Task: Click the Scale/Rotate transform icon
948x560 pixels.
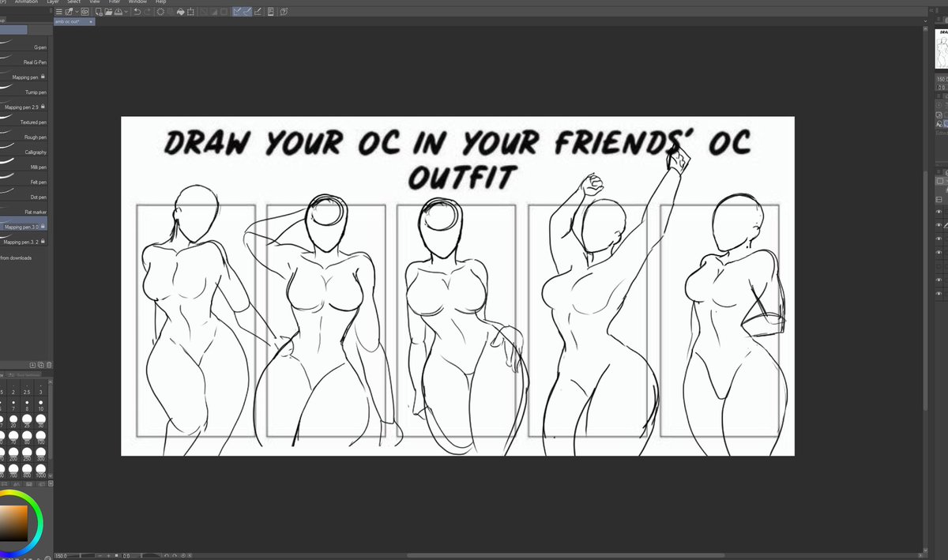Action: (x=191, y=12)
